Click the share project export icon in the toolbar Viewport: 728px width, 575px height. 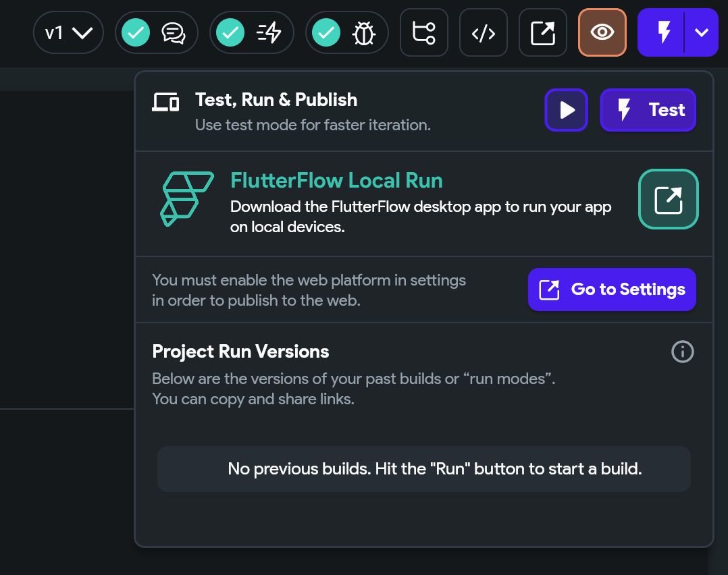(x=543, y=32)
